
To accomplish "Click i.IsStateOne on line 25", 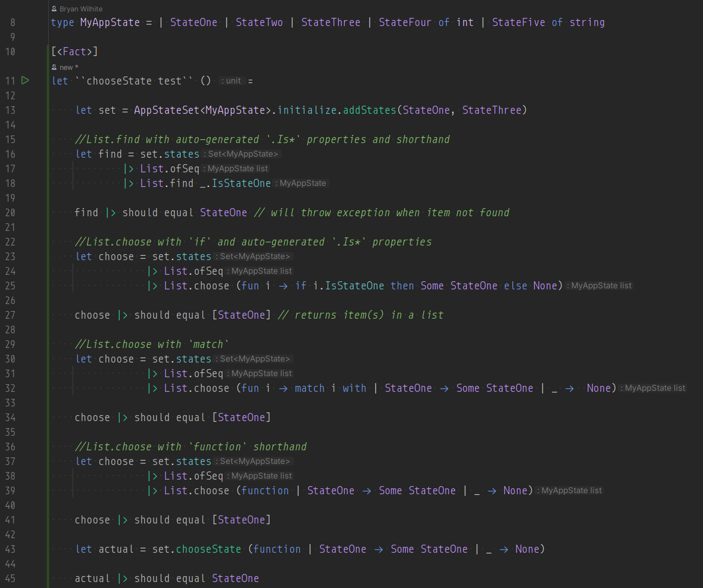I will pyautogui.click(x=349, y=286).
